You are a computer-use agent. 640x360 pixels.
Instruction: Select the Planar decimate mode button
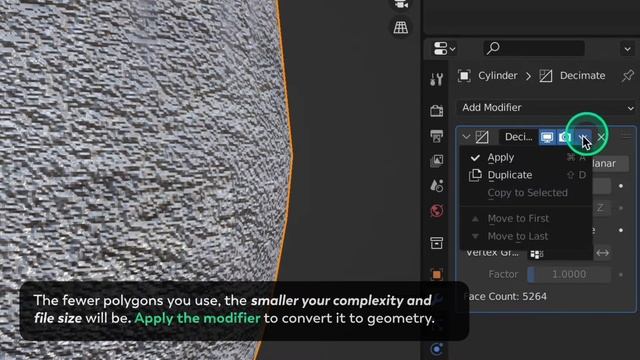pyautogui.click(x=611, y=164)
